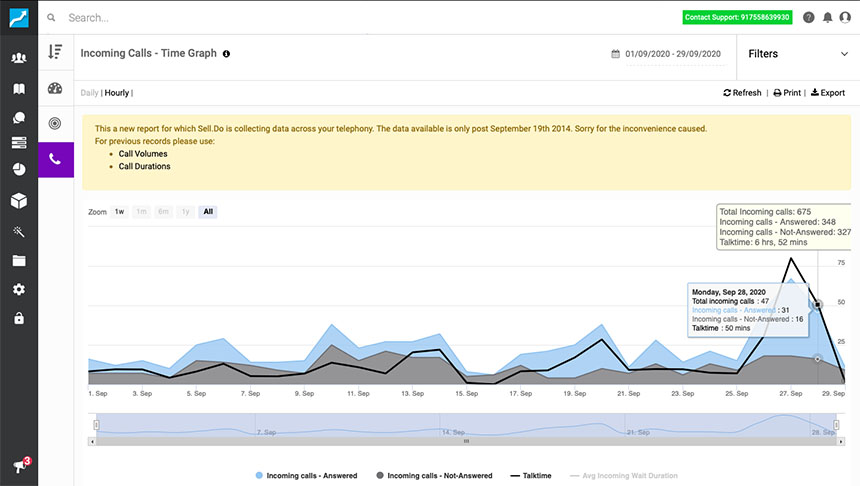Set zoom to All
The width and height of the screenshot is (860, 486).
[208, 212]
